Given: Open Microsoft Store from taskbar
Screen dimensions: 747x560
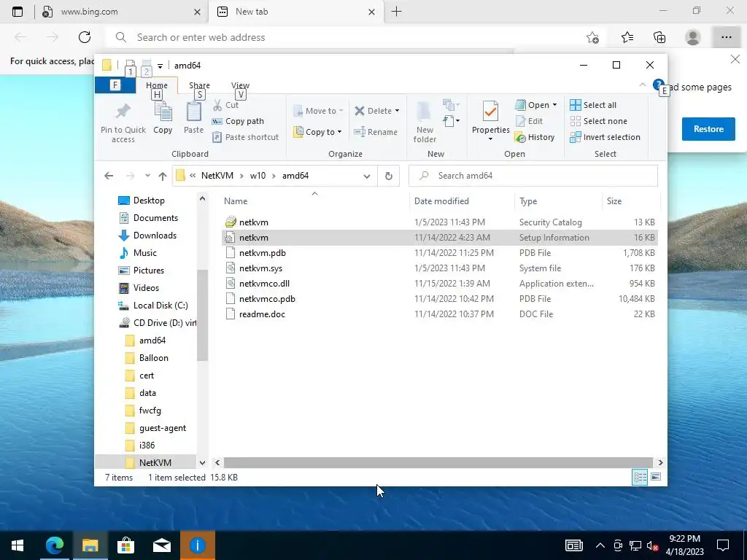Looking at the screenshot, I should 125,545.
